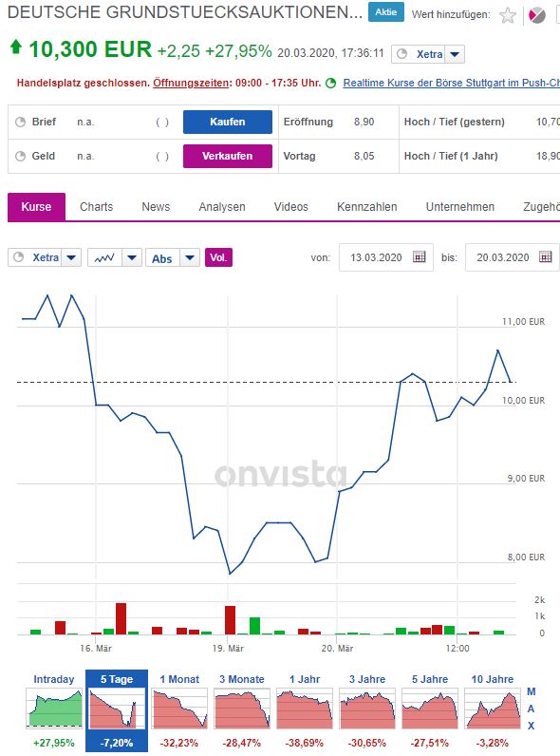The image size is (560, 756).
Task: Select the 5 Tage timeframe thumbnail
Action: tap(117, 709)
